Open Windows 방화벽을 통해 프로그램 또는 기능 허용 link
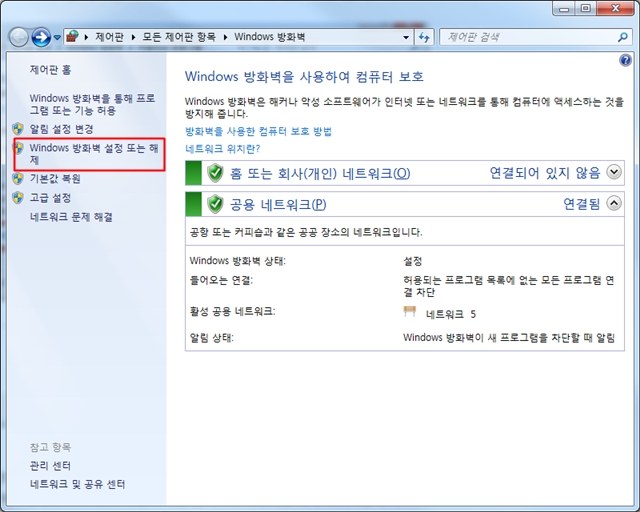The width and height of the screenshot is (640, 512). pos(92,105)
